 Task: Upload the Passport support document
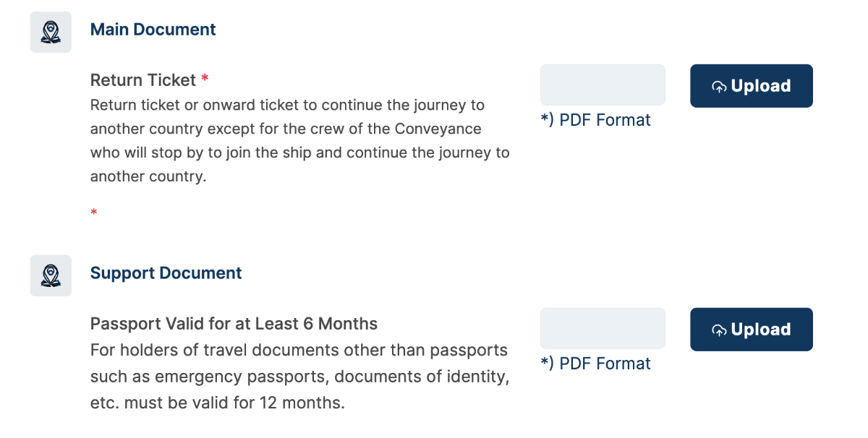pyautogui.click(x=751, y=330)
